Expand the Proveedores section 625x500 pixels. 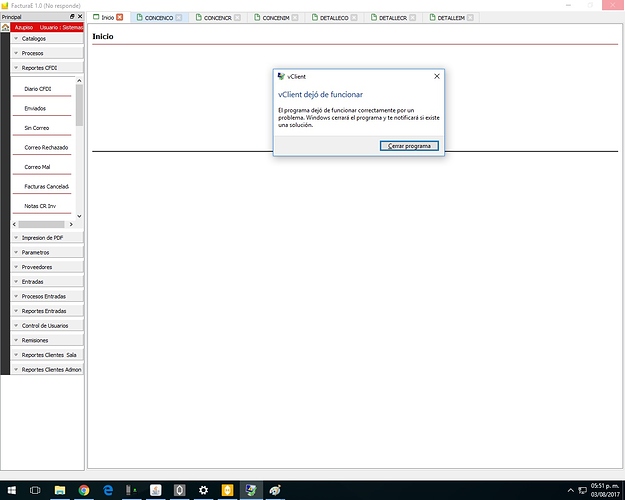click(47, 267)
